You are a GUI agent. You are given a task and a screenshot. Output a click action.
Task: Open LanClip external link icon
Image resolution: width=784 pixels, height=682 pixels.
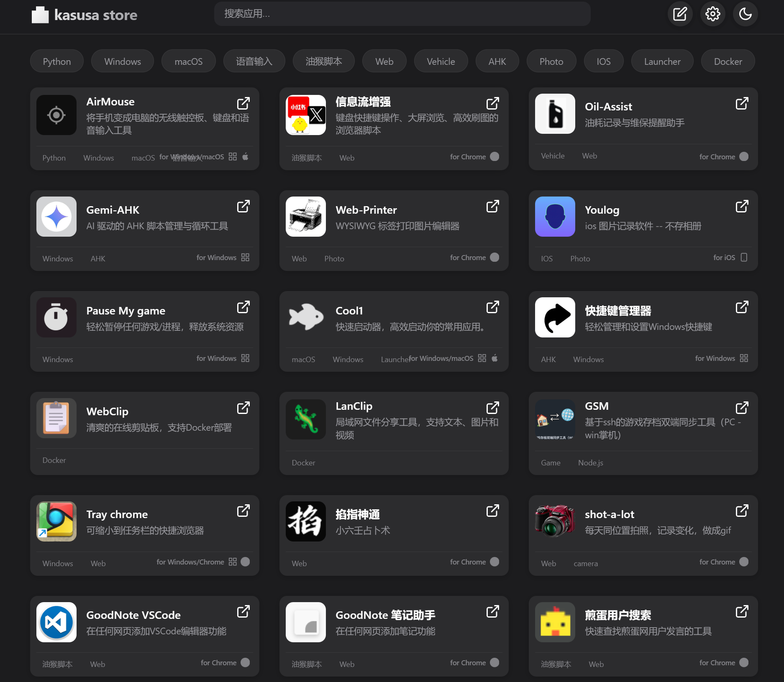pos(492,408)
